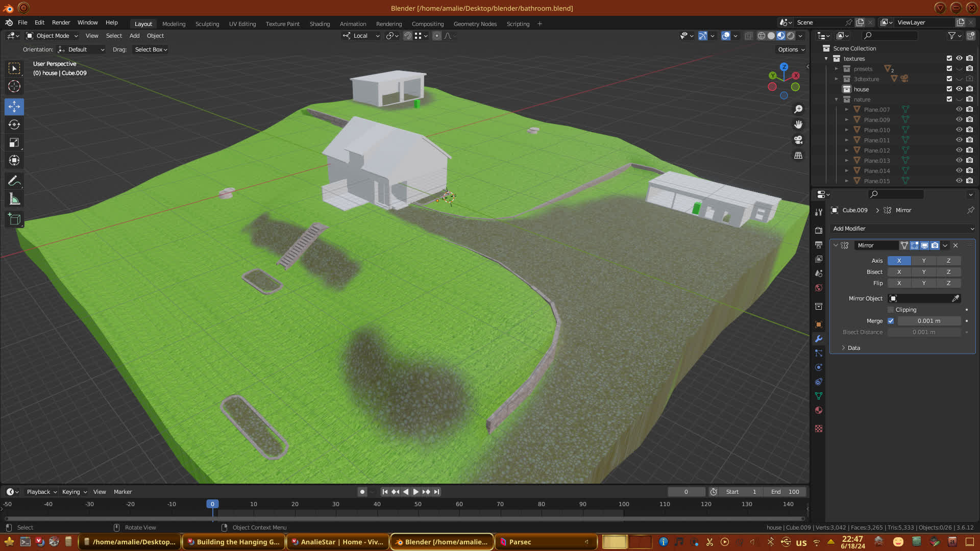Select the Scale tool

14,143
